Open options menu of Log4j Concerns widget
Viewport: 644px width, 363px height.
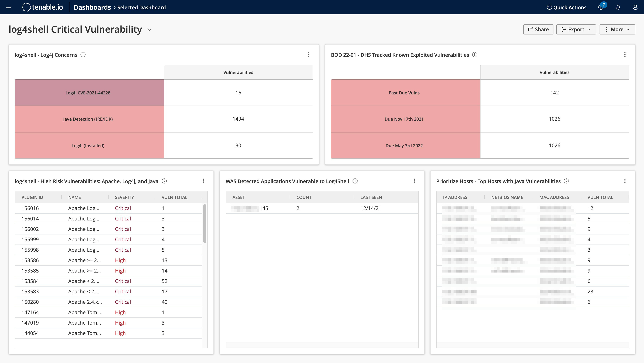tap(309, 55)
